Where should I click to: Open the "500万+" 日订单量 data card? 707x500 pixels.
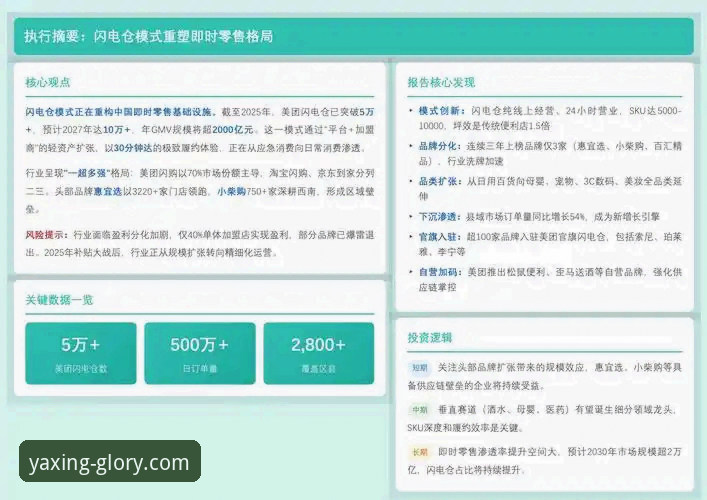200,353
